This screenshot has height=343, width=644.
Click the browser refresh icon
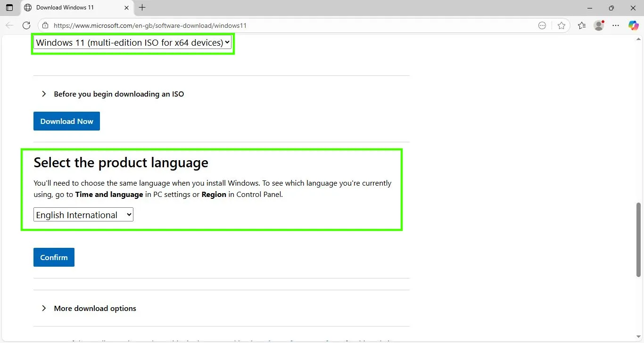pyautogui.click(x=26, y=25)
